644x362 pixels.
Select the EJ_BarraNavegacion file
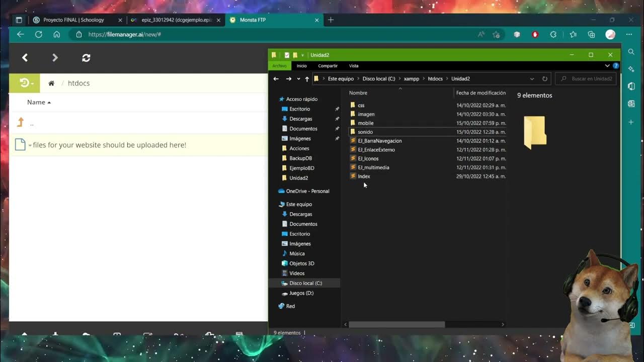(379, 141)
